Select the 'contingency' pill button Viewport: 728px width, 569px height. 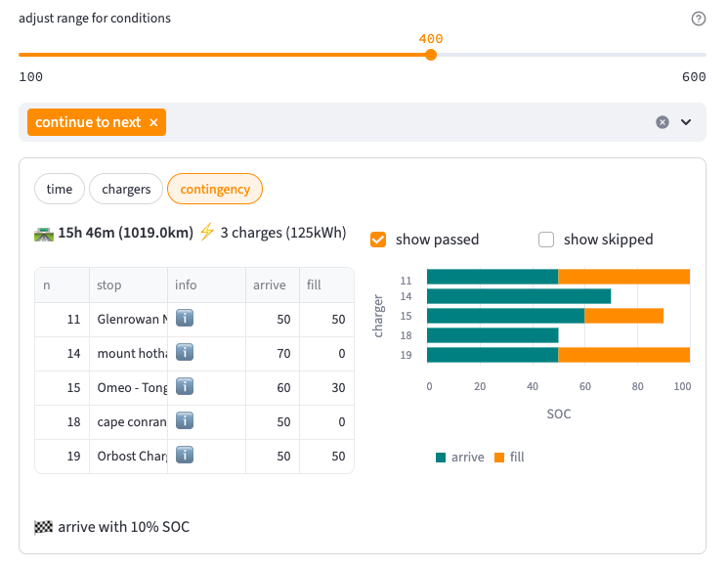[215, 189]
